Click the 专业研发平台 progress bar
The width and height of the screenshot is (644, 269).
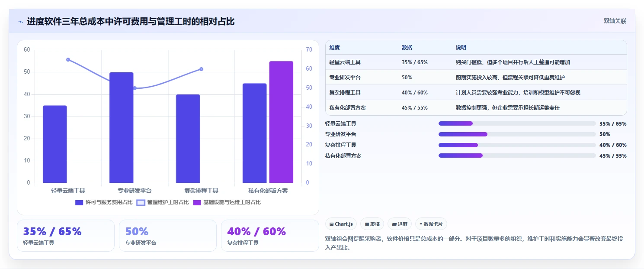coord(517,134)
